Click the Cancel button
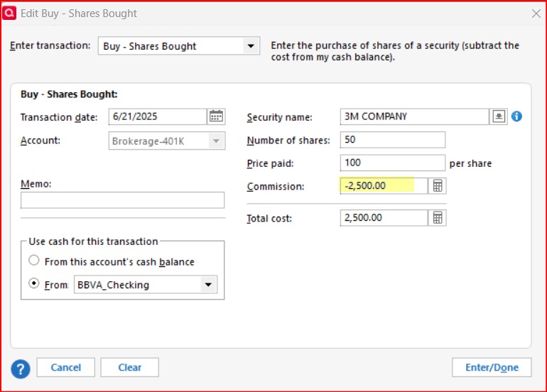The image size is (547, 392). pos(65,367)
